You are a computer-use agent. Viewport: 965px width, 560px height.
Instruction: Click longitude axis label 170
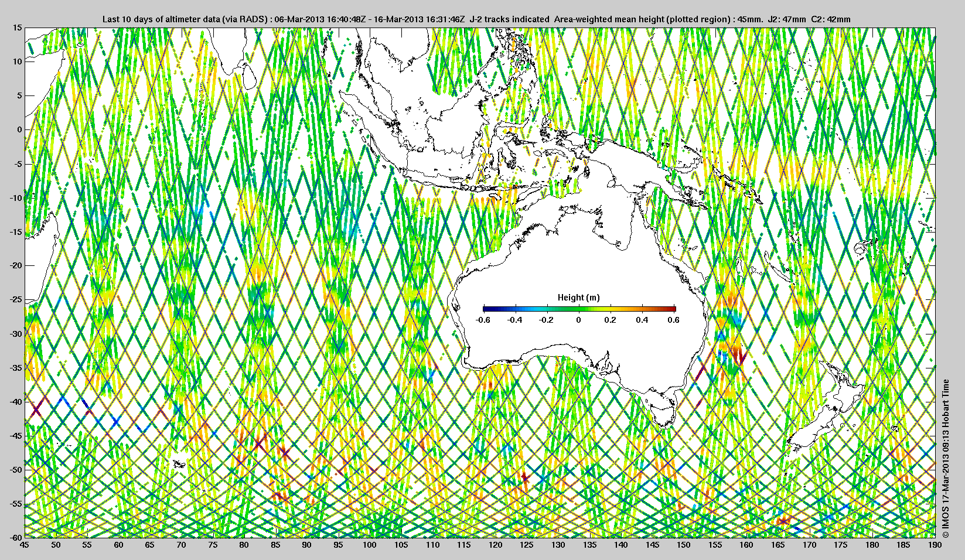(x=809, y=545)
